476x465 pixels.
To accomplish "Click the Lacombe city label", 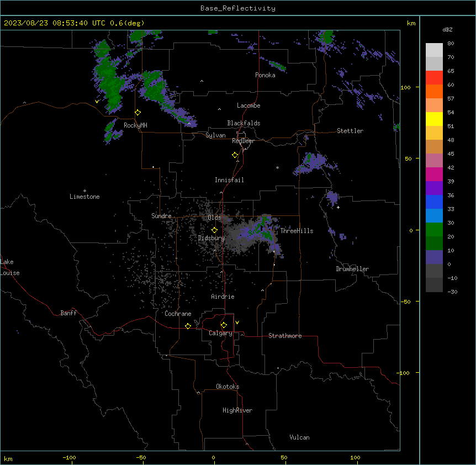I will pyautogui.click(x=248, y=105).
